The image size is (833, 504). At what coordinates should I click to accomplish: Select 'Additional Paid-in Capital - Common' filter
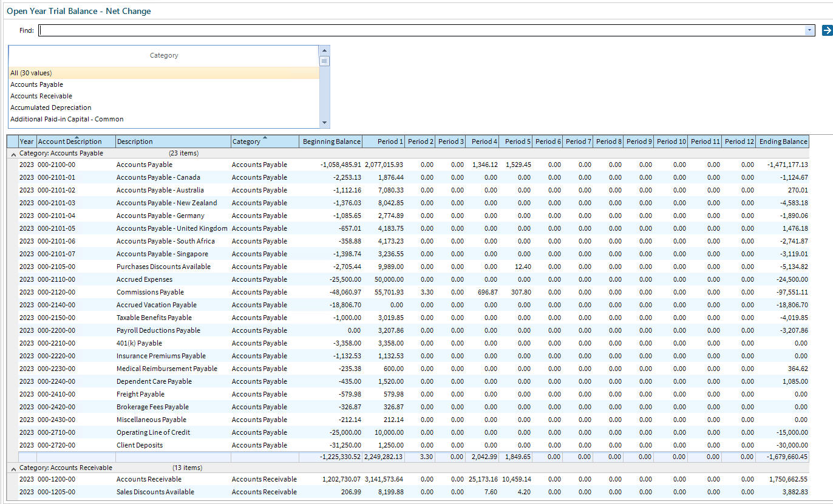[x=163, y=119]
